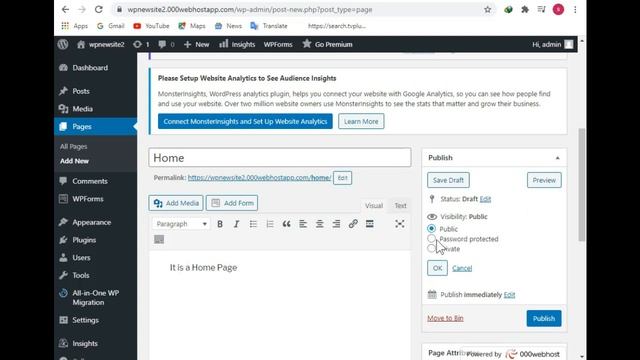Collapse the Publish panel
The width and height of the screenshot is (640, 360).
point(558,158)
